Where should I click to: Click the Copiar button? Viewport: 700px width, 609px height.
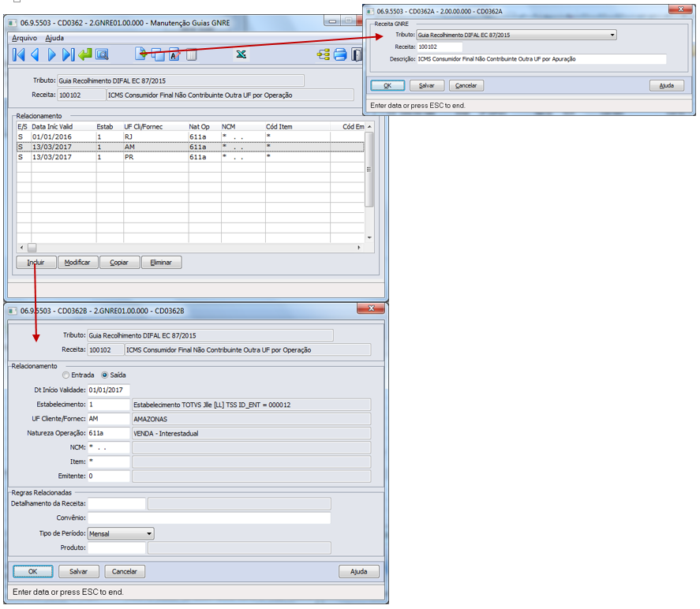119,263
